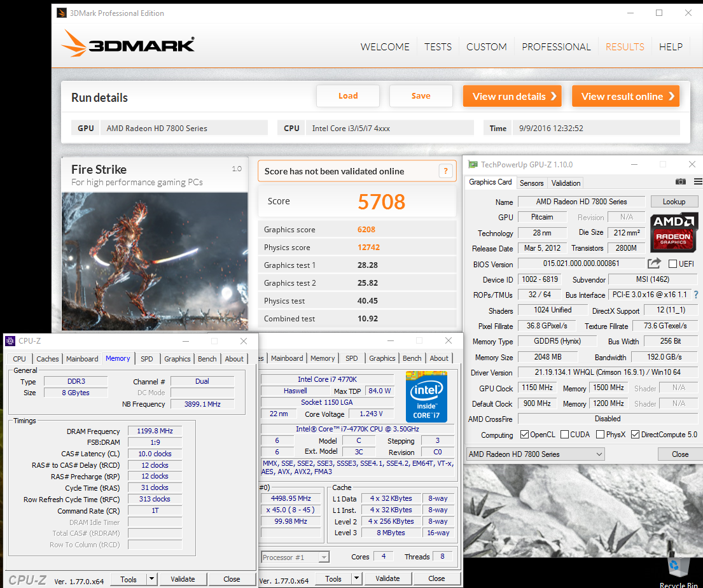Screen dimensions: 703x588
Task: Open Memory tab in the processor CPU-Z window
Action: [x=323, y=358]
